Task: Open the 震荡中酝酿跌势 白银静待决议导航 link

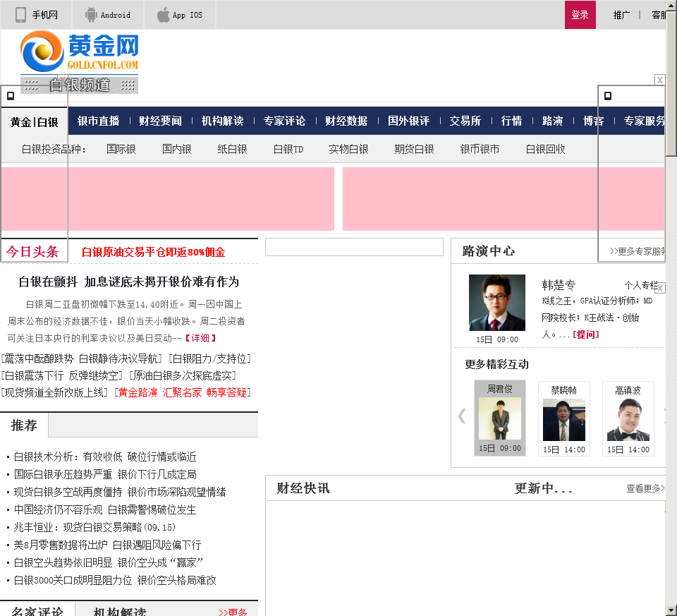Action: point(82,359)
